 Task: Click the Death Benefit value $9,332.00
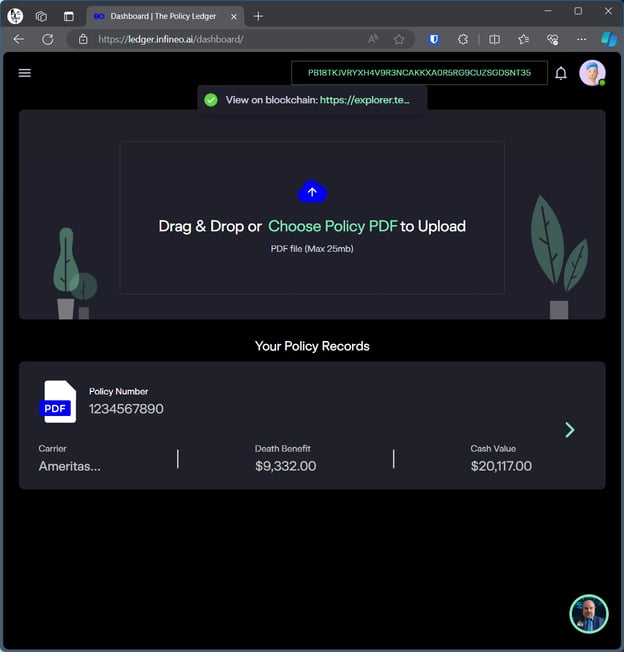[x=286, y=466]
